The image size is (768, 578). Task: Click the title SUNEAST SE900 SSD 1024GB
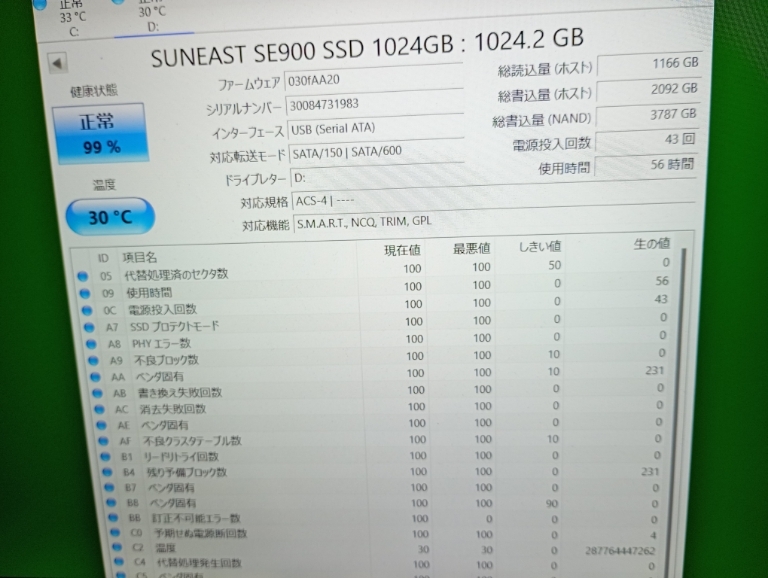point(302,51)
